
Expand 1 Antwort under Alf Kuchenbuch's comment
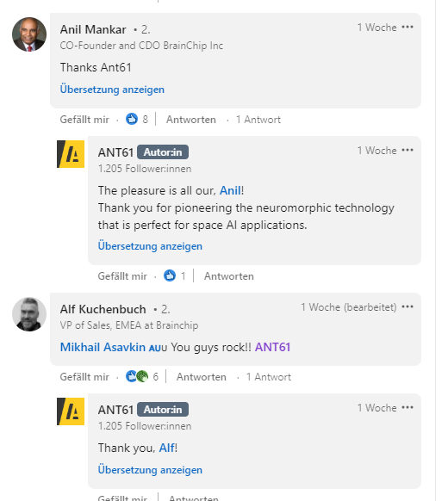click(269, 377)
